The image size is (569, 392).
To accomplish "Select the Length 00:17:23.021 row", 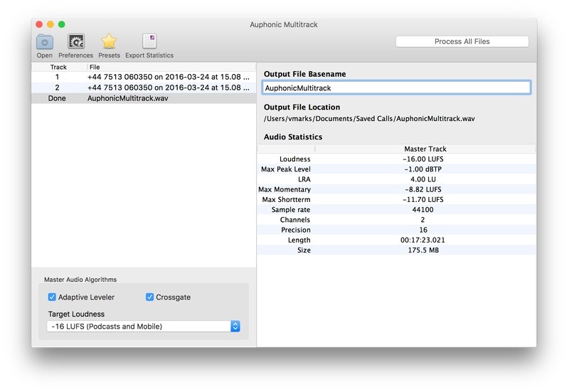I will (396, 240).
